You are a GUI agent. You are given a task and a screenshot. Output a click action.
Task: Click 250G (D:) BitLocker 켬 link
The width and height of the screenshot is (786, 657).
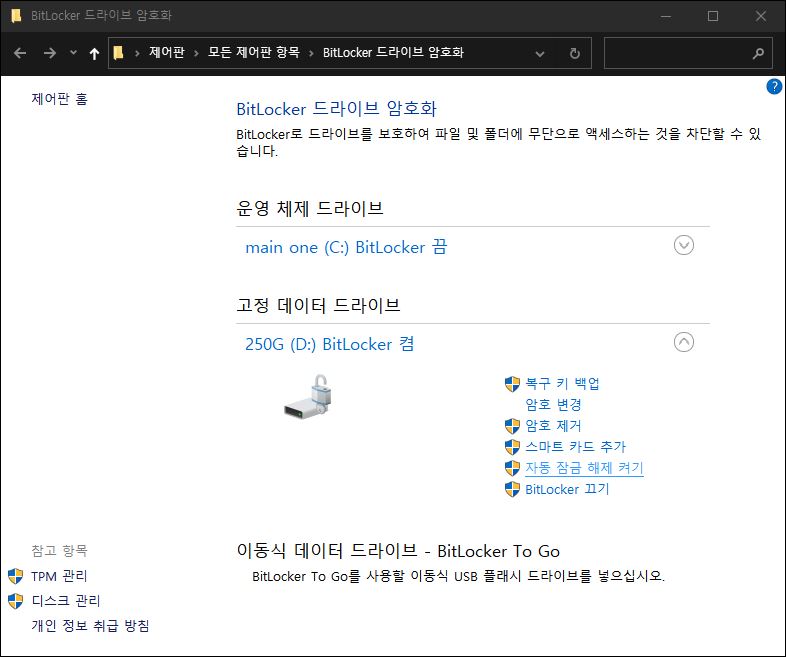point(329,344)
